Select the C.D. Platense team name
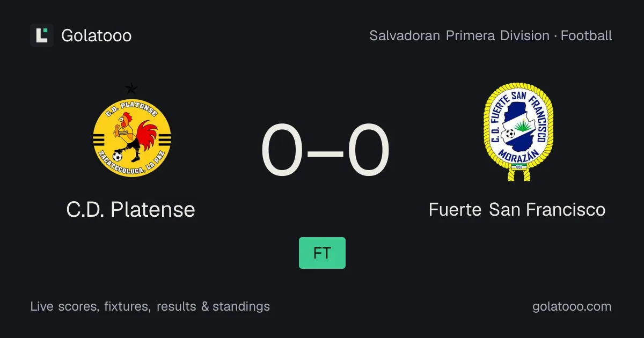 tap(131, 209)
